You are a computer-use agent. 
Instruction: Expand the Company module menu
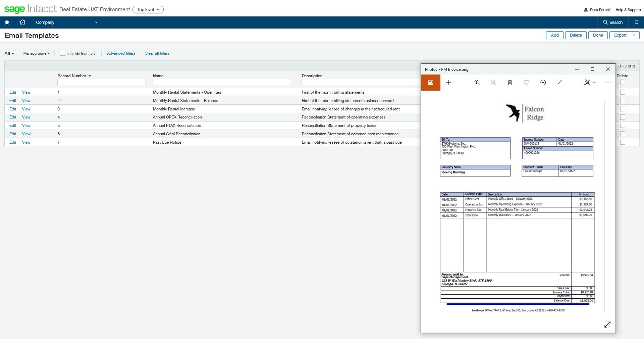[67, 22]
